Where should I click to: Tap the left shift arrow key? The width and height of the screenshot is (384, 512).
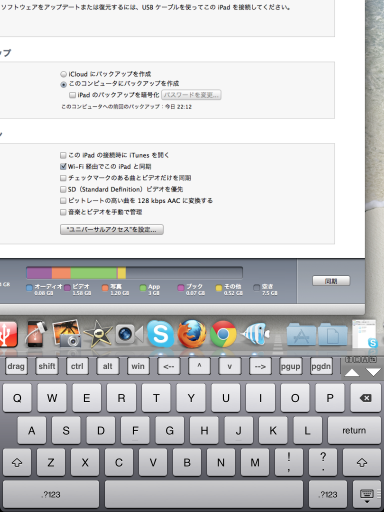coord(17,462)
